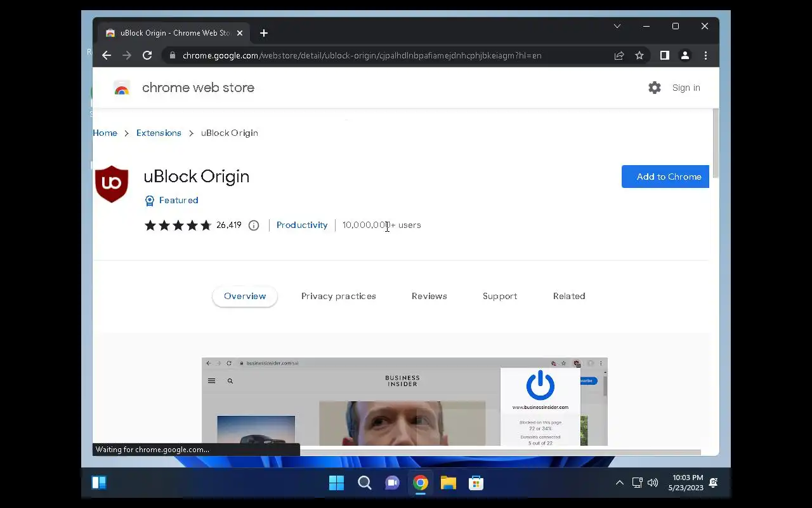This screenshot has width=812, height=508.
Task: Click the chrome web store title text
Action: click(198, 88)
